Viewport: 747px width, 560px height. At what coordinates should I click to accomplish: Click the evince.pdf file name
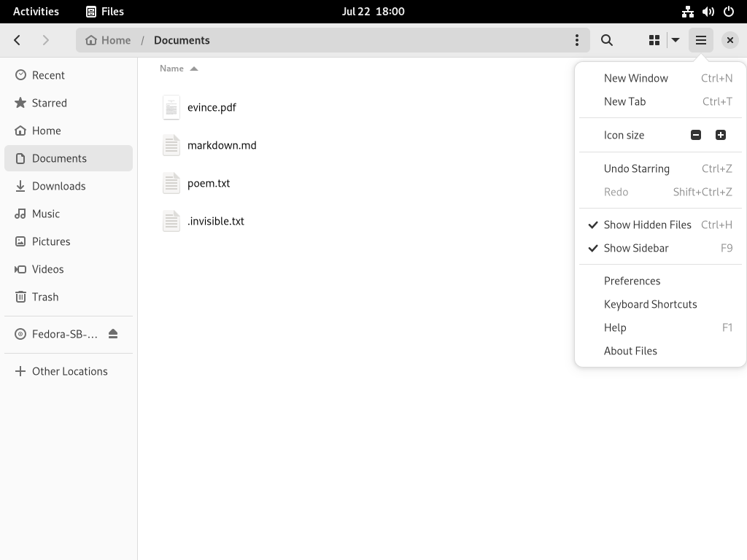(212, 108)
